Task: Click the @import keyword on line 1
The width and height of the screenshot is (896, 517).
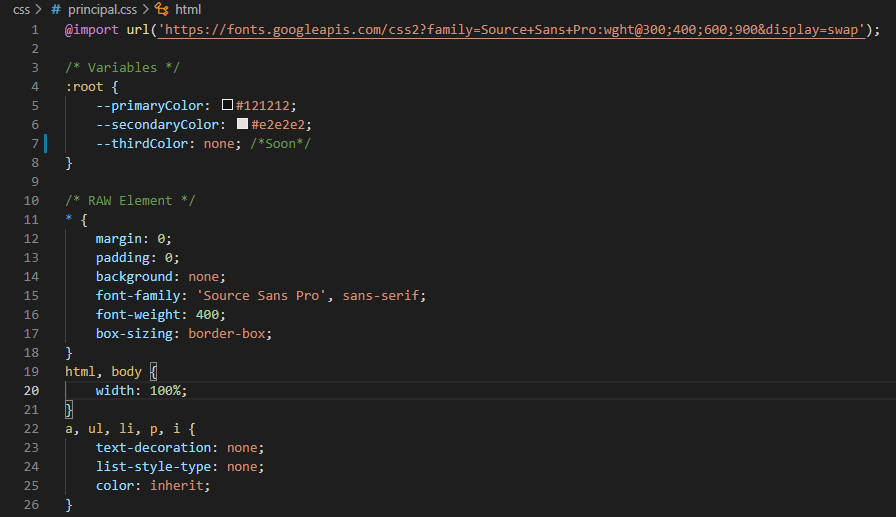Action: click(x=92, y=30)
